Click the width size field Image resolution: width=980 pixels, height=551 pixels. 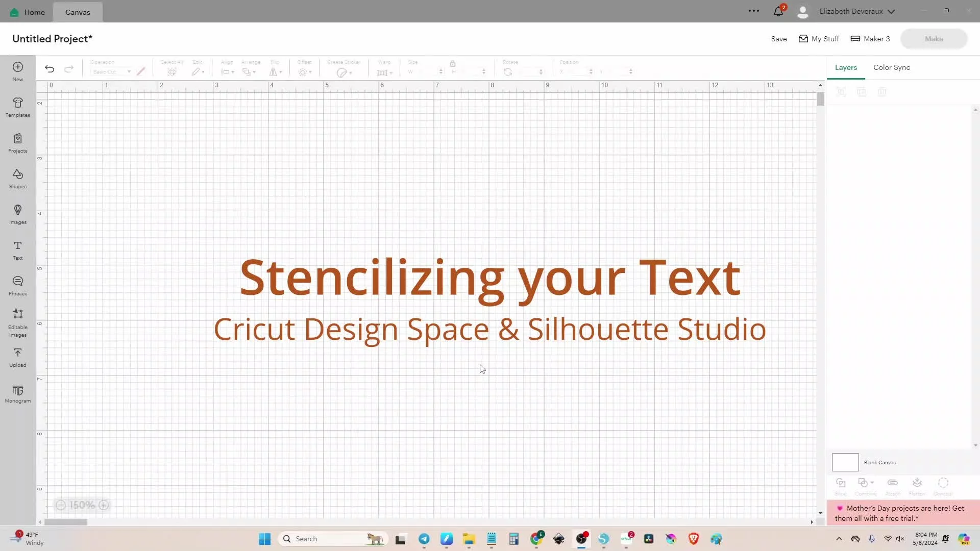click(x=425, y=72)
